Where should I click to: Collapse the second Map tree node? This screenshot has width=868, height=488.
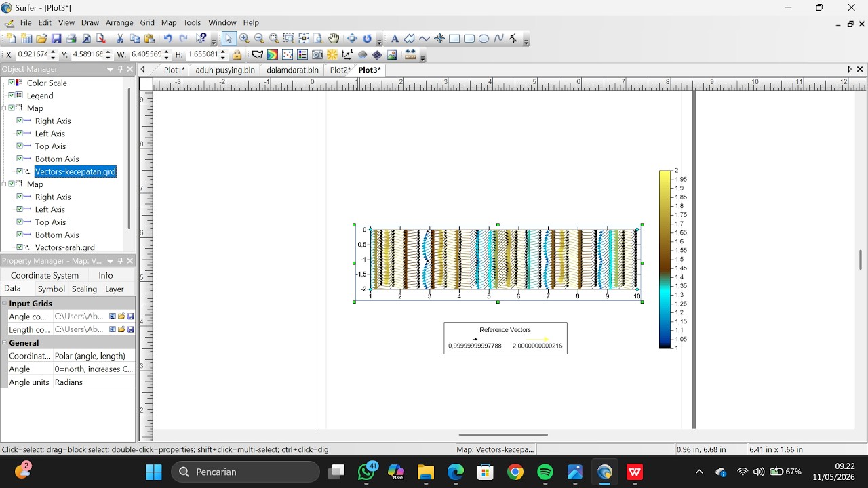pyautogui.click(x=4, y=184)
